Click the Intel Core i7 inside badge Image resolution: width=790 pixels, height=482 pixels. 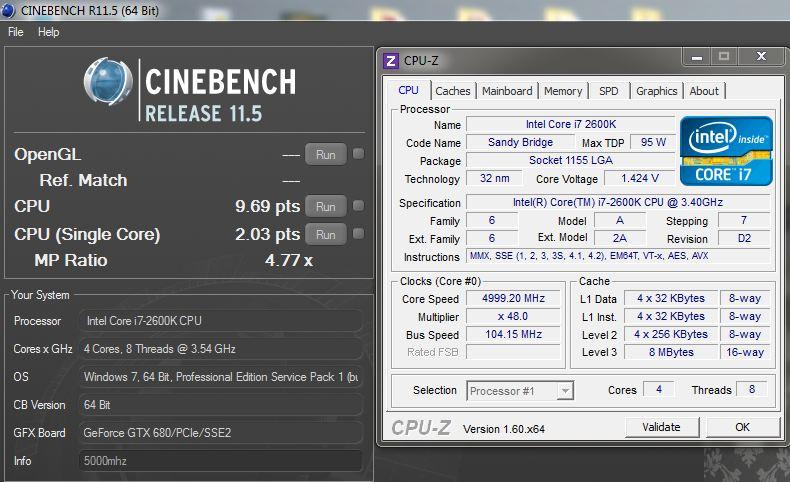pos(726,151)
